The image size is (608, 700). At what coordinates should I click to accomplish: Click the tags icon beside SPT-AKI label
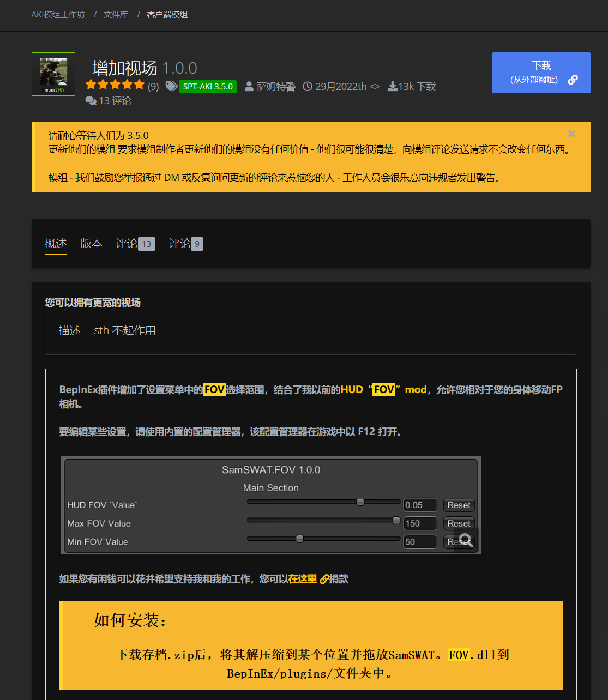tap(171, 86)
